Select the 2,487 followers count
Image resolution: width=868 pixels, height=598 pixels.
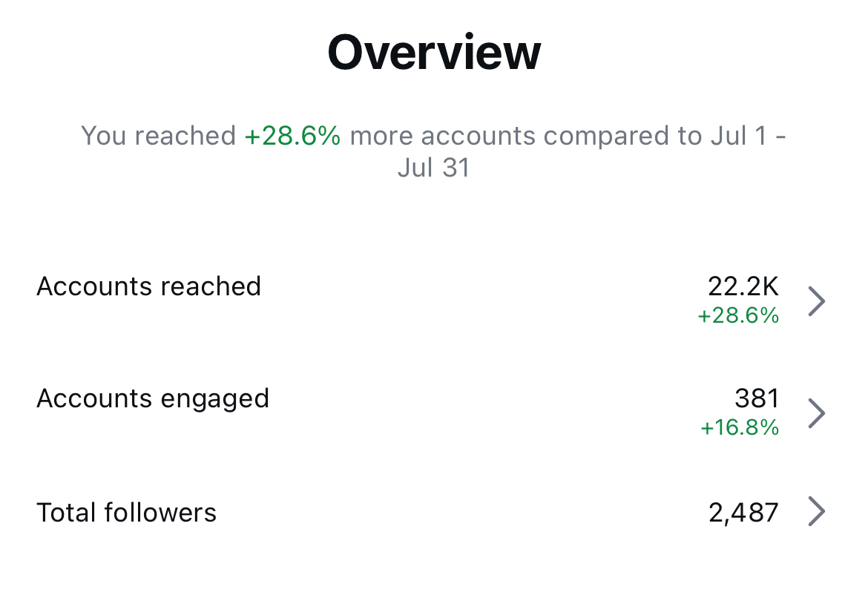743,512
